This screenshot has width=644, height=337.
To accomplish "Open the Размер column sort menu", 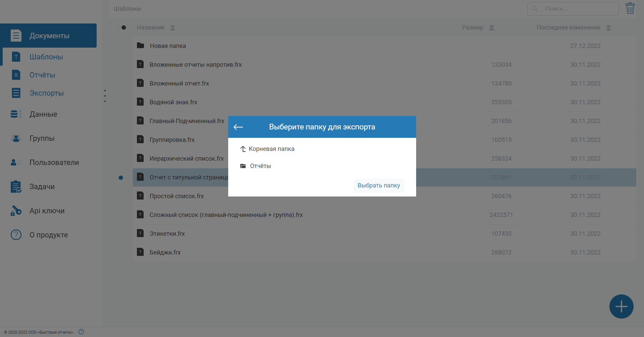I will [491, 28].
